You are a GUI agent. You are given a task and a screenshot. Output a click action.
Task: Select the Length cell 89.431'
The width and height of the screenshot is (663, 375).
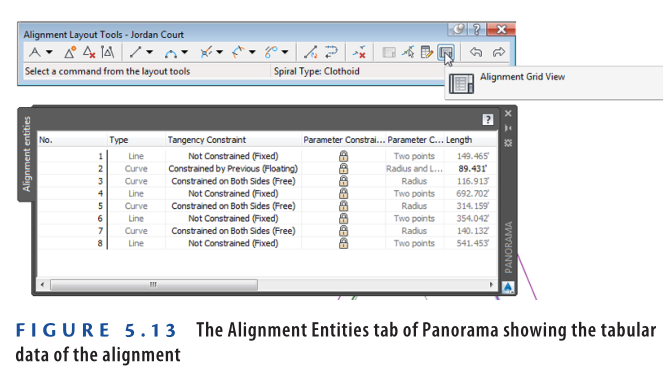tap(472, 169)
